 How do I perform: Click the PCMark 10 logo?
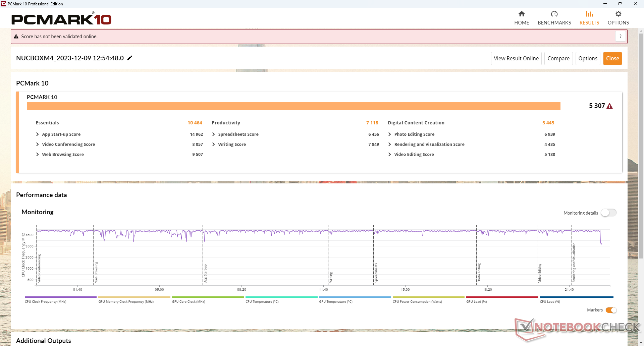tap(61, 19)
